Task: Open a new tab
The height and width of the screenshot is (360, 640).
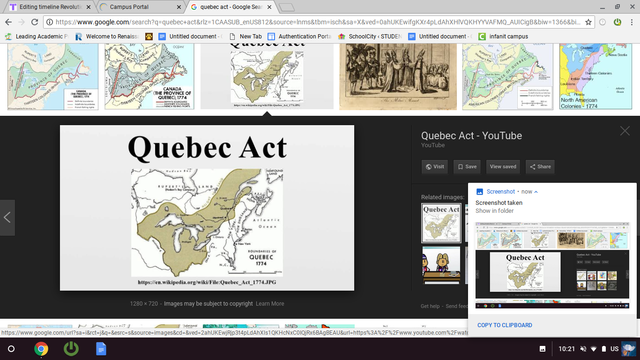Action: pyautogui.click(x=287, y=7)
